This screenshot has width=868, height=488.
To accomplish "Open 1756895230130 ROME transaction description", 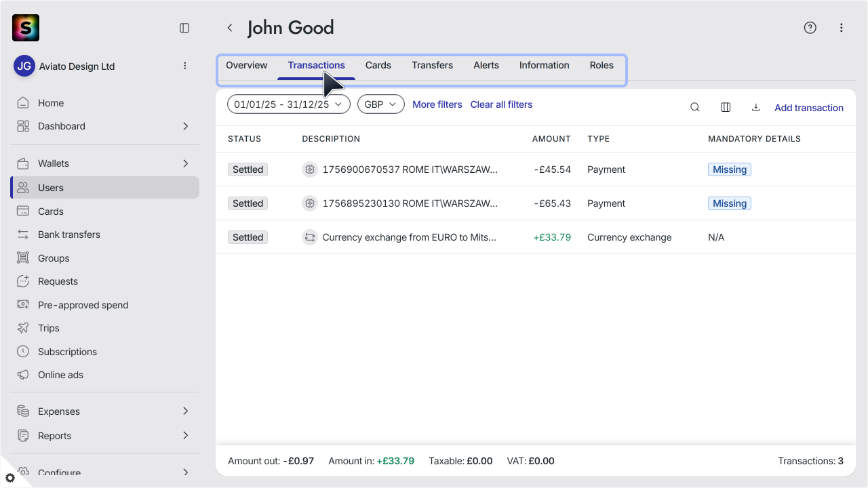I will [410, 203].
